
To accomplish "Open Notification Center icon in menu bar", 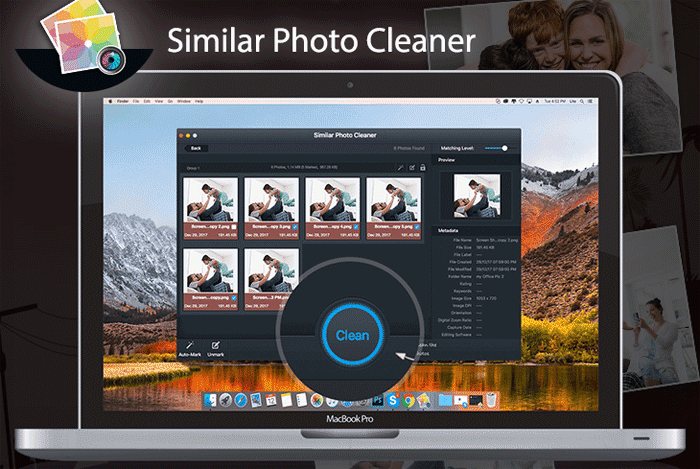I will point(590,101).
